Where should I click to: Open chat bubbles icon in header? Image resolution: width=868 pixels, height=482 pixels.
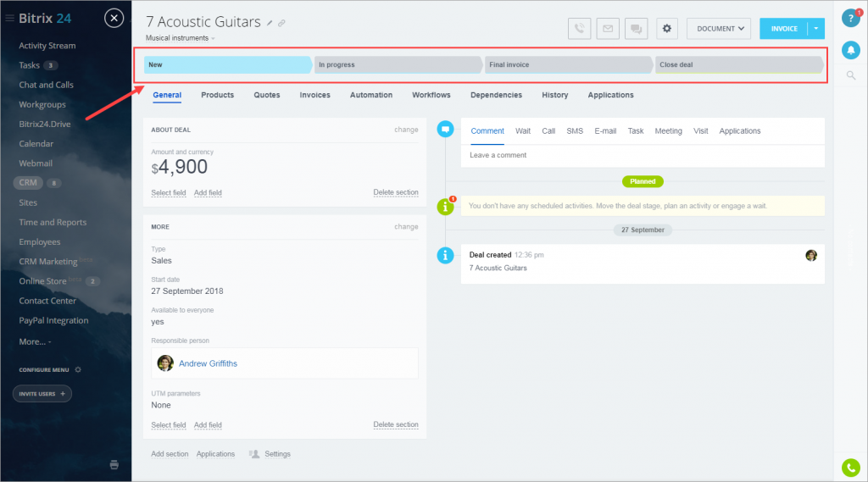[x=636, y=29]
